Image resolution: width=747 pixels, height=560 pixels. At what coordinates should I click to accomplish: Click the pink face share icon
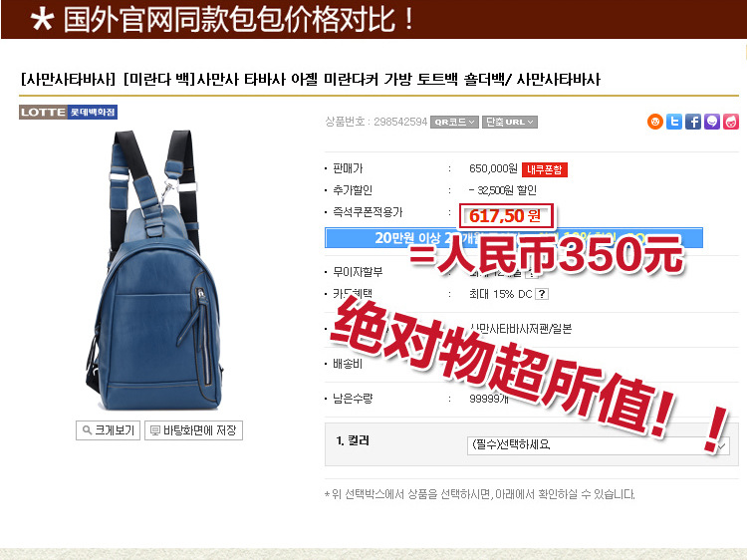pyautogui.click(x=731, y=122)
